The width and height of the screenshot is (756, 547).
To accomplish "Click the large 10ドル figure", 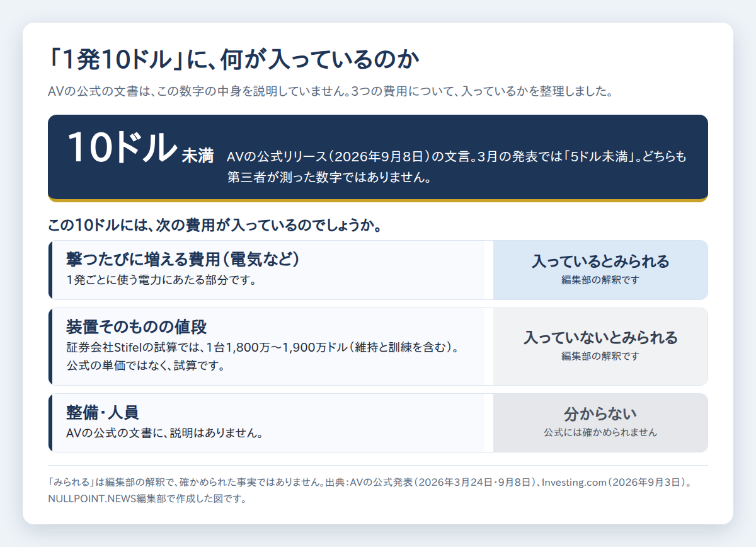I will pyautogui.click(x=122, y=147).
